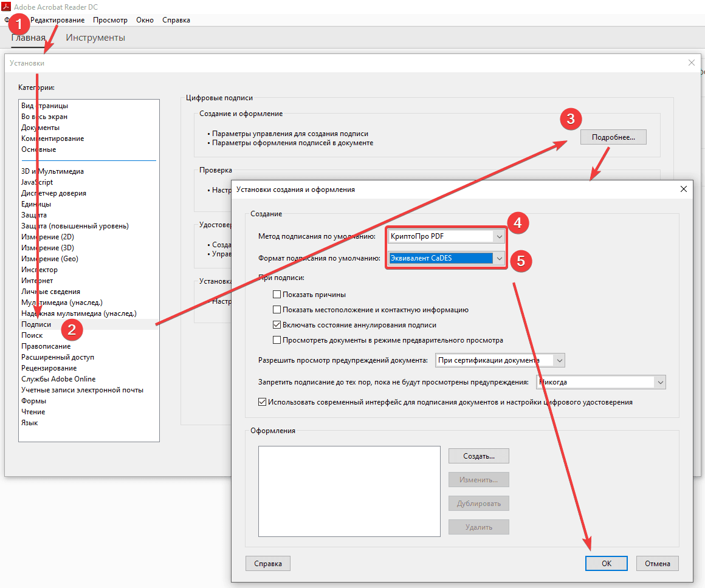Close the Установки создания и оформления dialog
Image resolution: width=705 pixels, height=588 pixels.
(x=684, y=189)
